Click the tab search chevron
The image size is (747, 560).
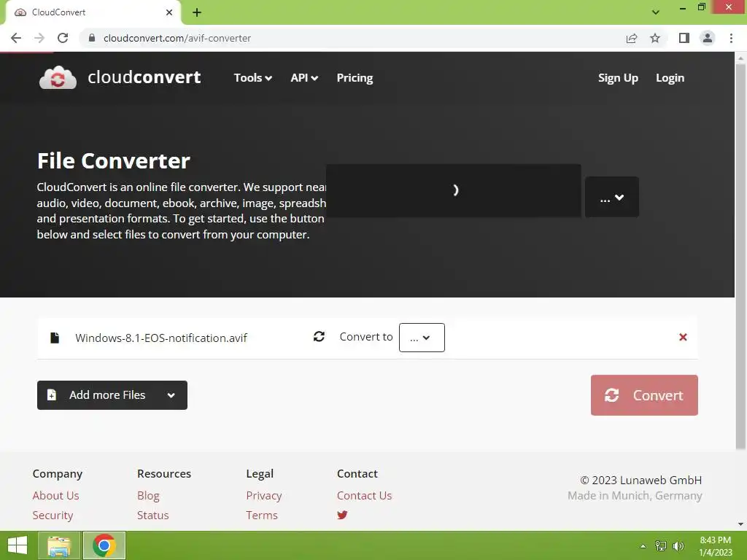(x=656, y=12)
